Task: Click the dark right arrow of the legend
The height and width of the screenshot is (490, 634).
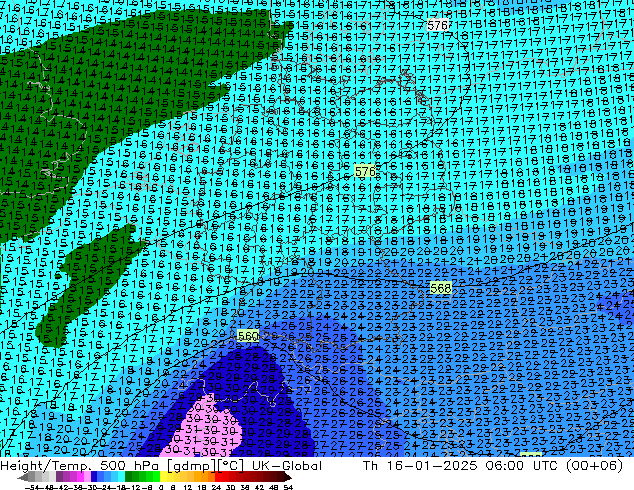Action: (x=287, y=477)
